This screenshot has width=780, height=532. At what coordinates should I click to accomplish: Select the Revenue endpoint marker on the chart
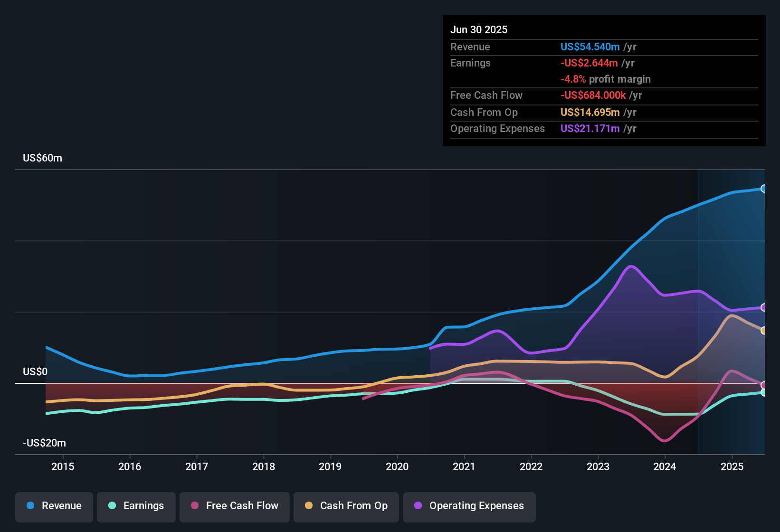pyautogui.click(x=764, y=189)
